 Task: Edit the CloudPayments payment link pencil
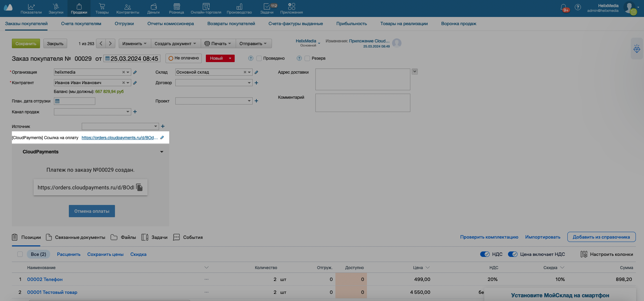(x=162, y=137)
